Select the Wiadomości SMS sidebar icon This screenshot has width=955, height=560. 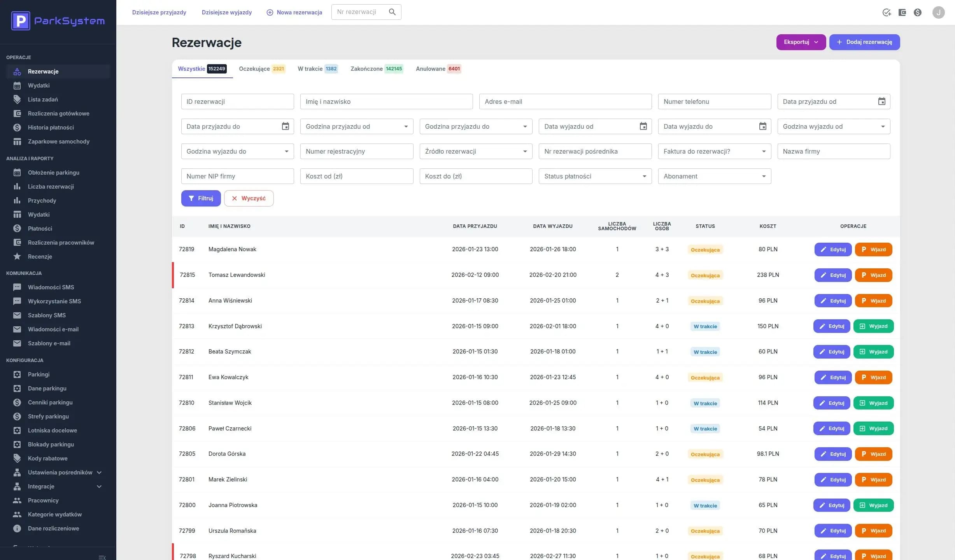pyautogui.click(x=17, y=287)
